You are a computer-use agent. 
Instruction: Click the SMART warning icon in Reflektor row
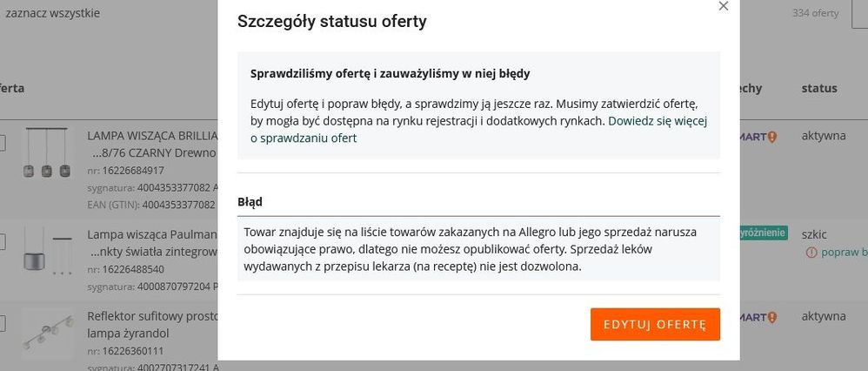click(x=771, y=317)
